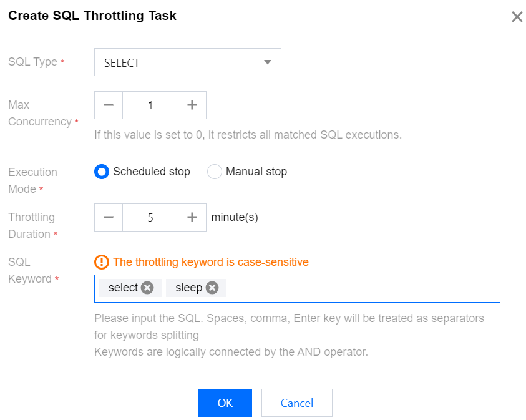This screenshot has height=420, width=526.
Task: Click the "sleep" keyword tag label
Action: (x=188, y=288)
